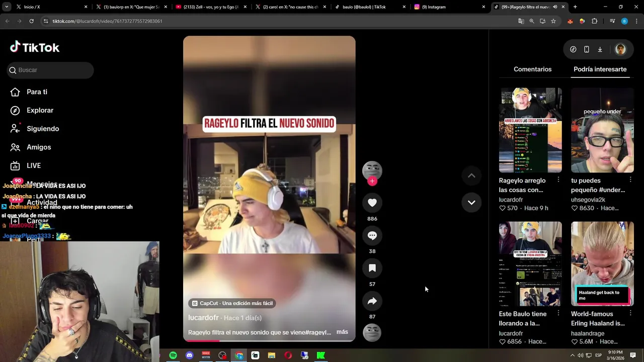Click the download desktop app icon
Viewport: 644px width, 362px height.
coord(600,49)
